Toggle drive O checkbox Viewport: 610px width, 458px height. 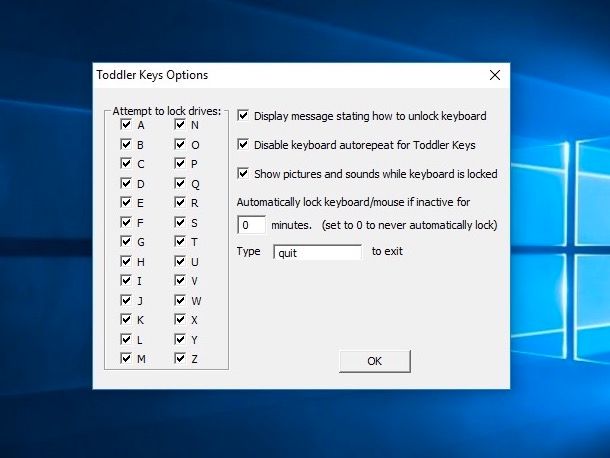point(180,144)
